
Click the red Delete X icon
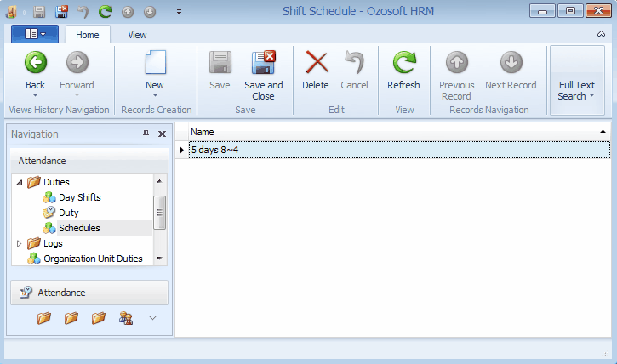tap(317, 62)
